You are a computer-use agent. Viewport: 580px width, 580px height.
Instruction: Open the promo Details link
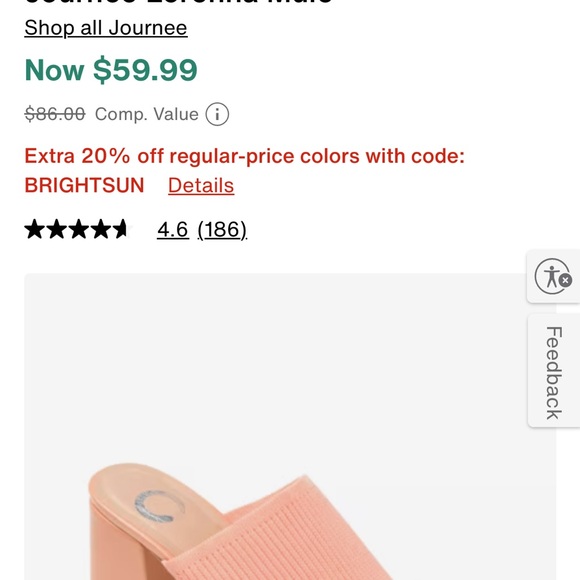pos(201,185)
